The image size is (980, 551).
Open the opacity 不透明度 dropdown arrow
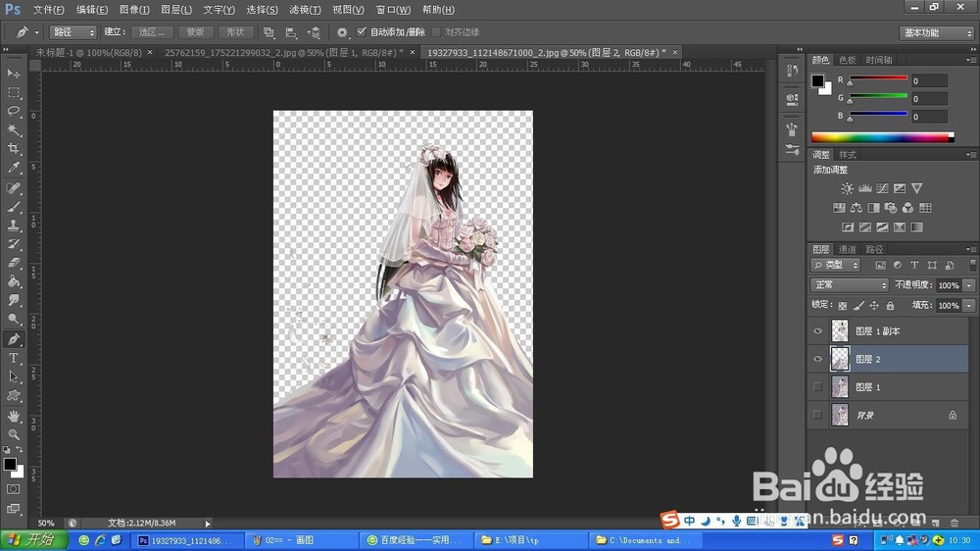point(969,285)
